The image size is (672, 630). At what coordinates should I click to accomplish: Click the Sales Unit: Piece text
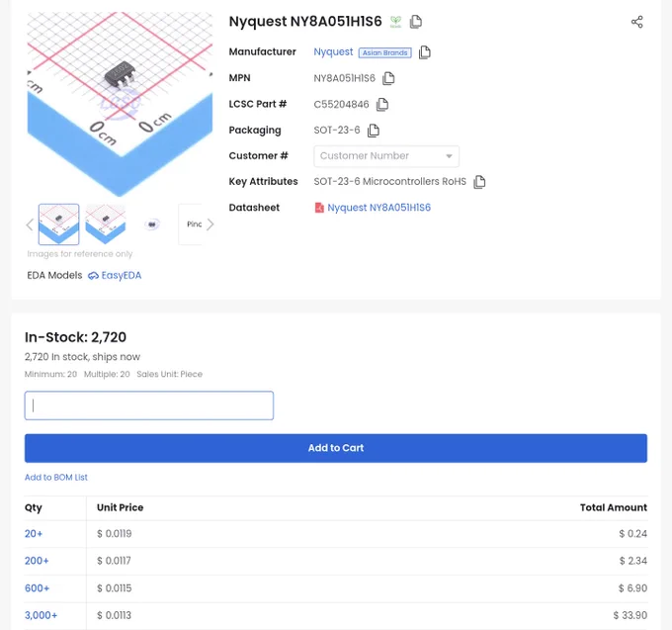click(169, 375)
